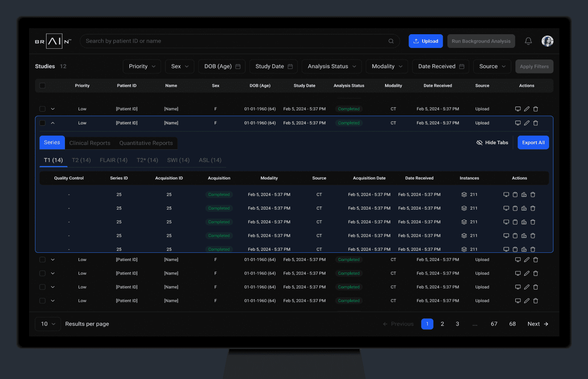This screenshot has width=588, height=379.
Task: Click the clipboard icon on the top series row
Action: coord(515,194)
